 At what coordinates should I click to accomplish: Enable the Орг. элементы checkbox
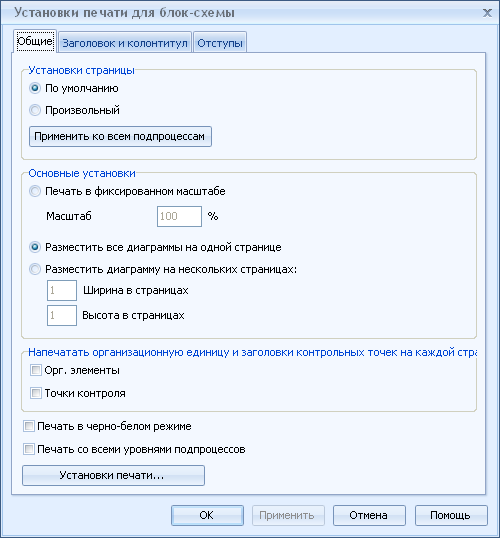point(36,370)
